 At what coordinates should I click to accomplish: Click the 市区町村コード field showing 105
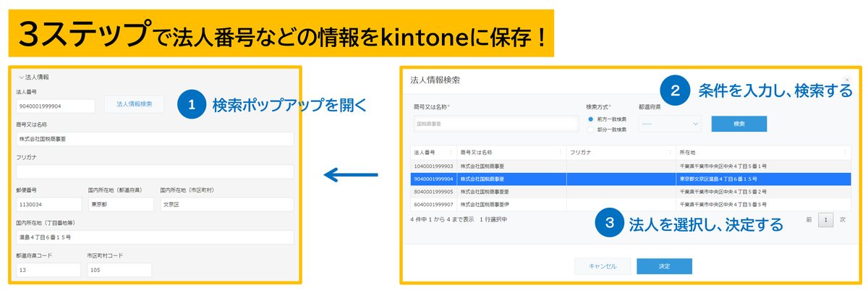pyautogui.click(x=119, y=270)
